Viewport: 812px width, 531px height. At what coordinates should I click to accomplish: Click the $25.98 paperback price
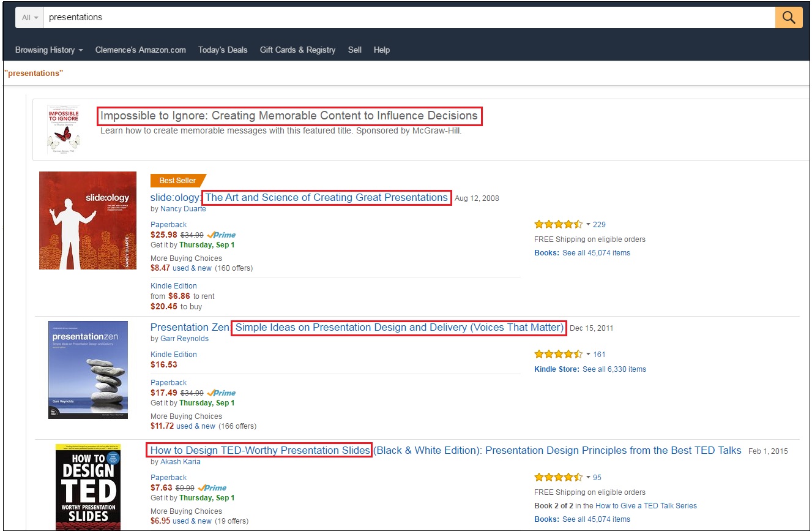click(x=164, y=235)
